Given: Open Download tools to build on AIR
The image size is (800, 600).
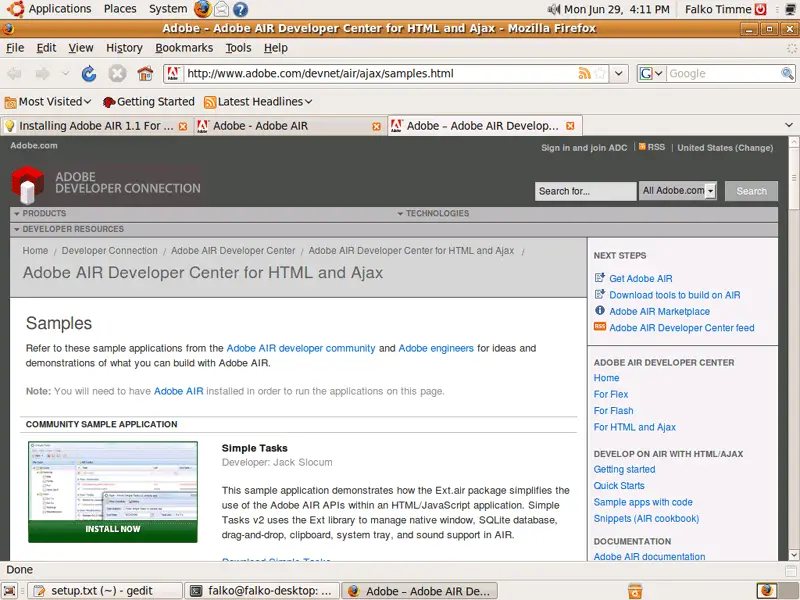Looking at the screenshot, I should [674, 295].
